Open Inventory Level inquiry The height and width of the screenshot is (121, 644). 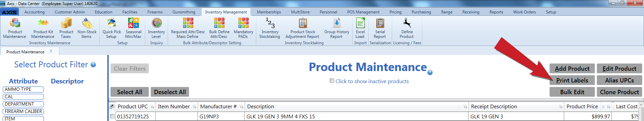pos(156,28)
